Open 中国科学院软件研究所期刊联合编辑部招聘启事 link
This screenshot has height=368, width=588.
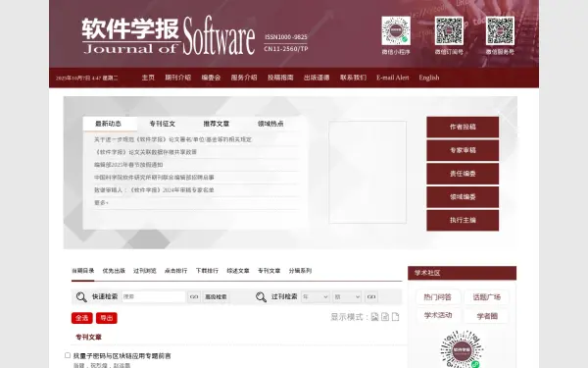154,178
